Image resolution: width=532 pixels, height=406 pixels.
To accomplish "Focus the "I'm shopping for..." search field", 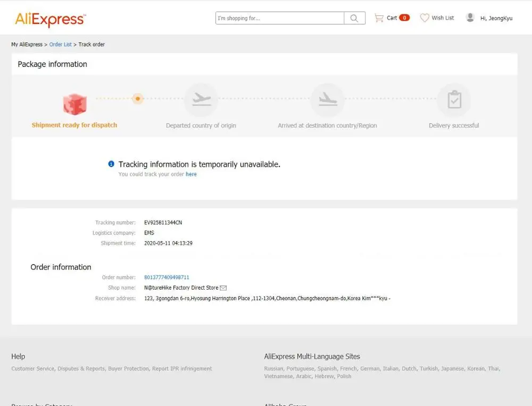I will click(280, 18).
